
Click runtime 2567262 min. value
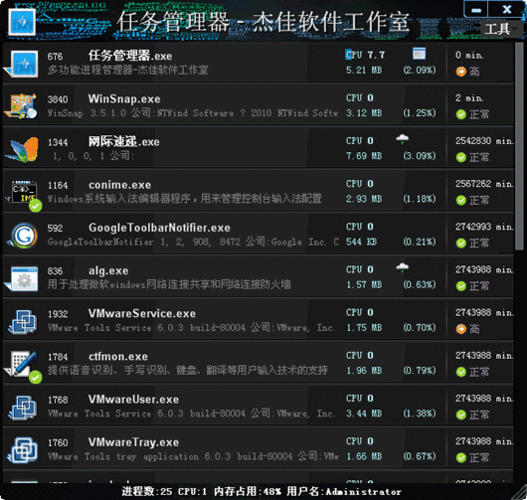pyautogui.click(x=484, y=184)
